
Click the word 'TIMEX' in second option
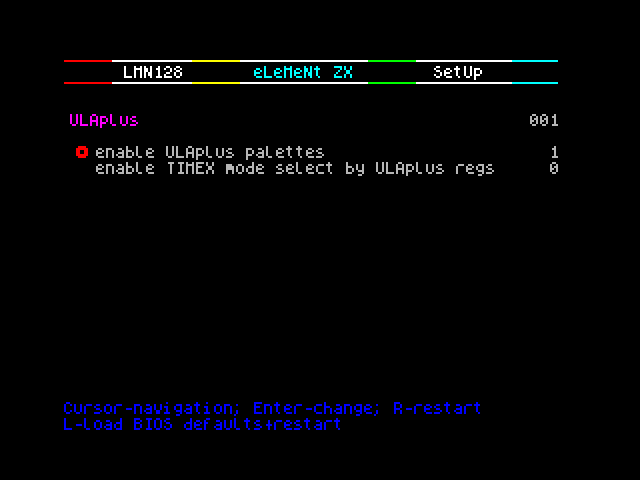click(x=191, y=168)
